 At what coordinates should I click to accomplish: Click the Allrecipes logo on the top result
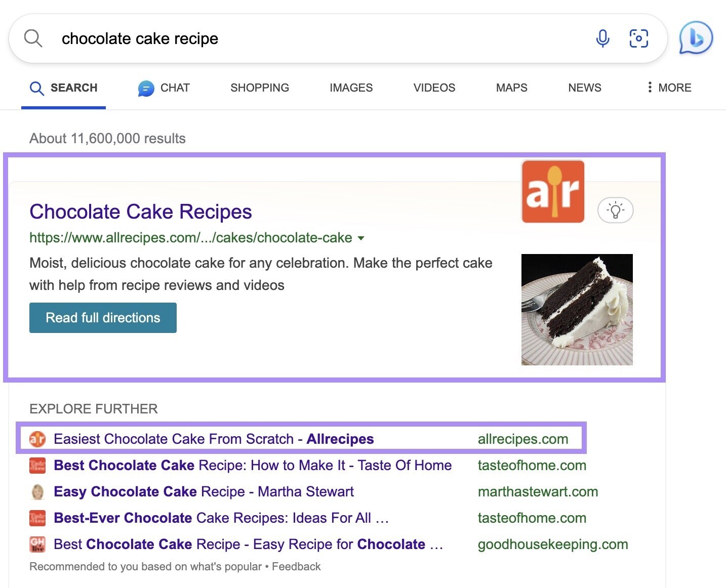point(552,191)
